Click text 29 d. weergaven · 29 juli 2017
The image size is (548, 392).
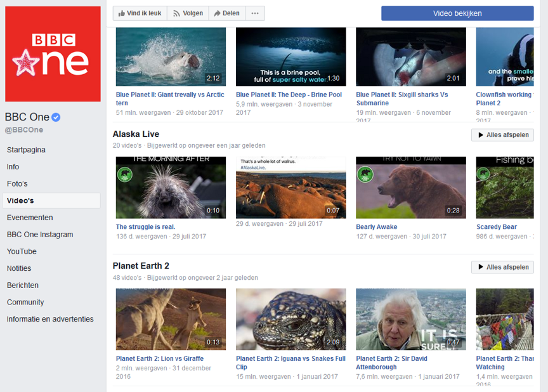coord(279,224)
